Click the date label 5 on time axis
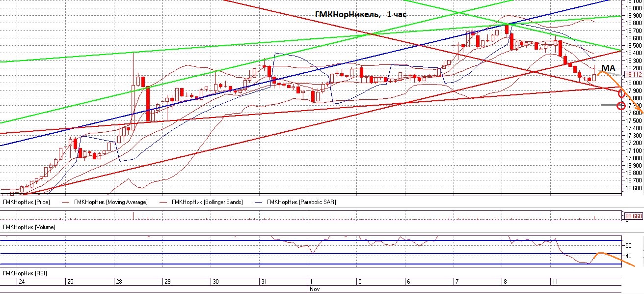This screenshot has height=294, width=644. click(x=360, y=282)
